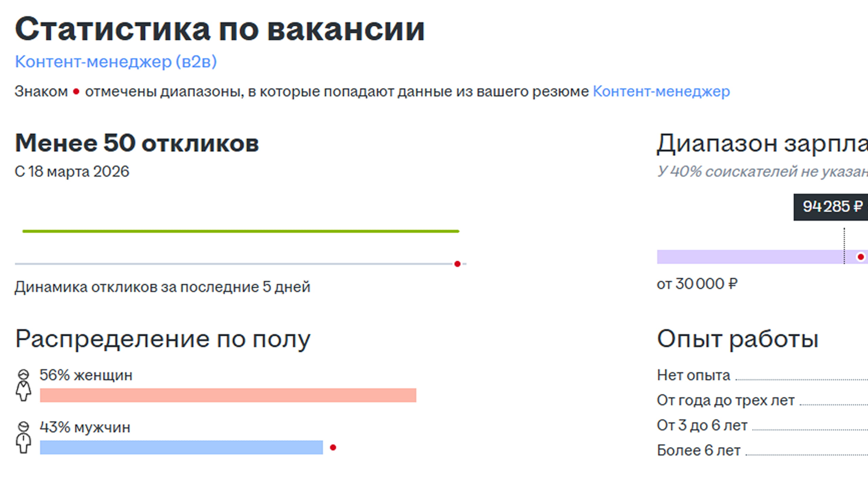Click the red marker next to men's bar
The height and width of the screenshot is (488, 868).
pos(333,448)
